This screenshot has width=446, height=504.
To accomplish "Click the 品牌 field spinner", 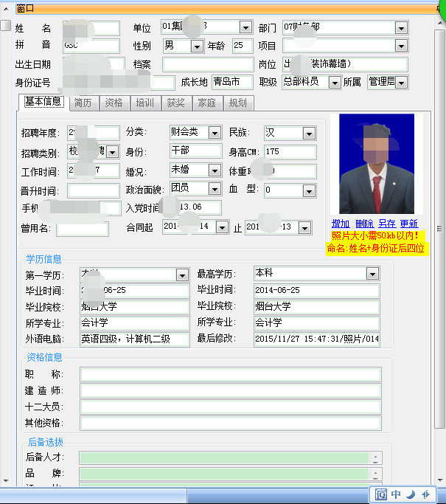I will pos(375,474).
